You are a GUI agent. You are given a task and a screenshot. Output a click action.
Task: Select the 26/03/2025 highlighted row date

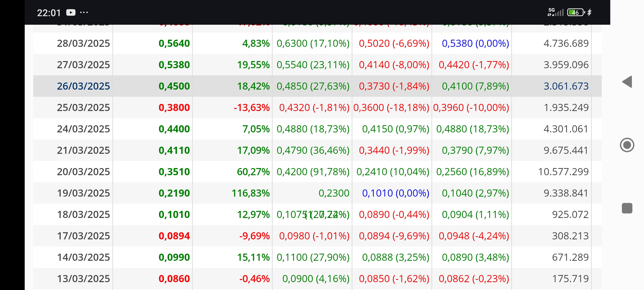pyautogui.click(x=84, y=86)
